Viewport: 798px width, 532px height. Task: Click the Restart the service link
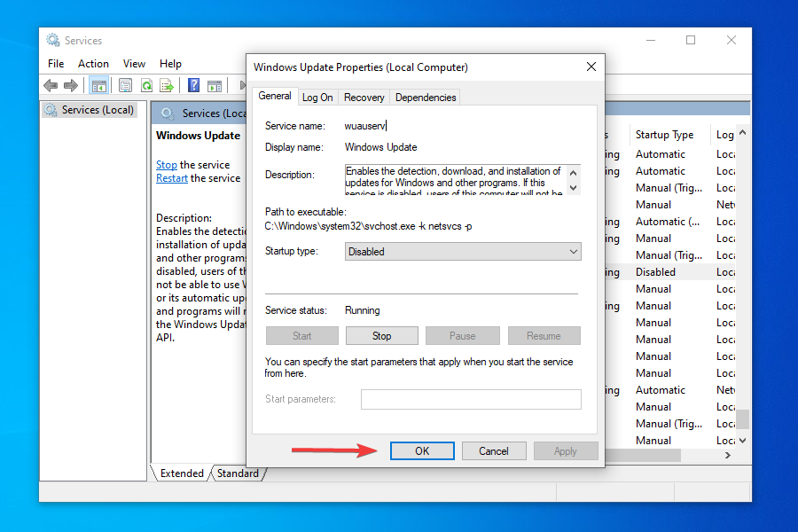171,177
